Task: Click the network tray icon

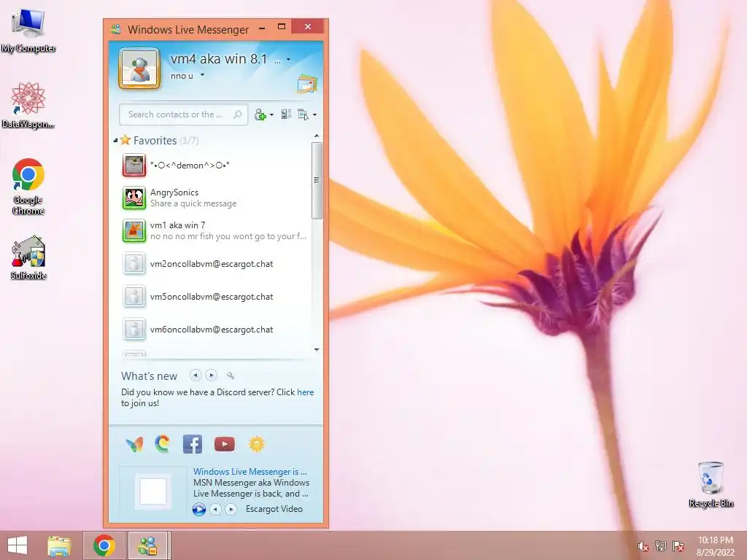Action: point(661,546)
